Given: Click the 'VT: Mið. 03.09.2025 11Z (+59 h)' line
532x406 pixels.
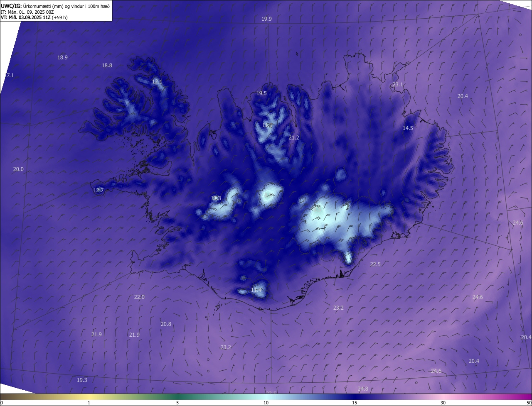Looking at the screenshot, I should pos(34,17).
